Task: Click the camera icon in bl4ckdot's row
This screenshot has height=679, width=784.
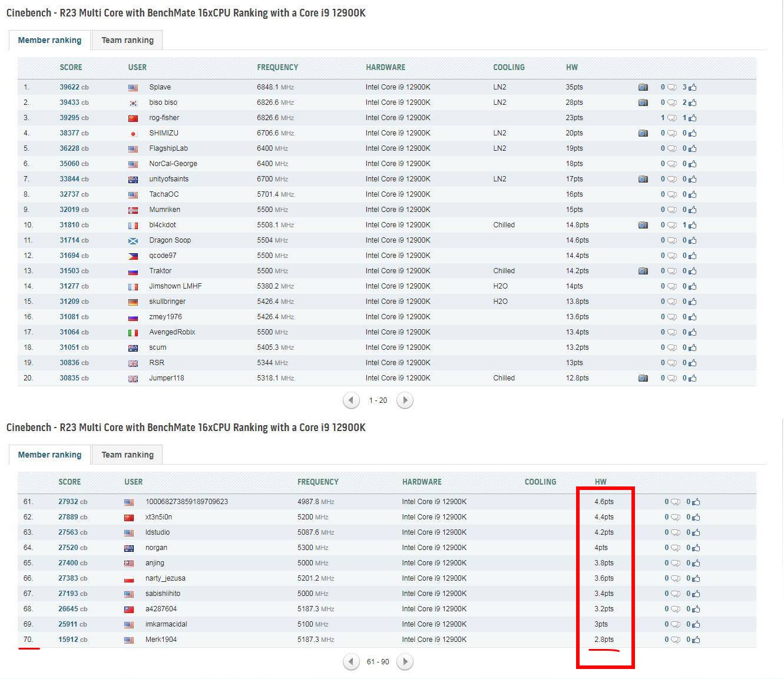Action: 643,225
